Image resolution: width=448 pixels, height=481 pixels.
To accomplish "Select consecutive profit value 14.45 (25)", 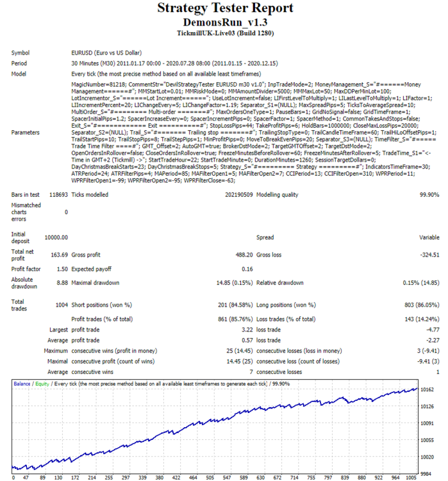I will pos(240,361).
